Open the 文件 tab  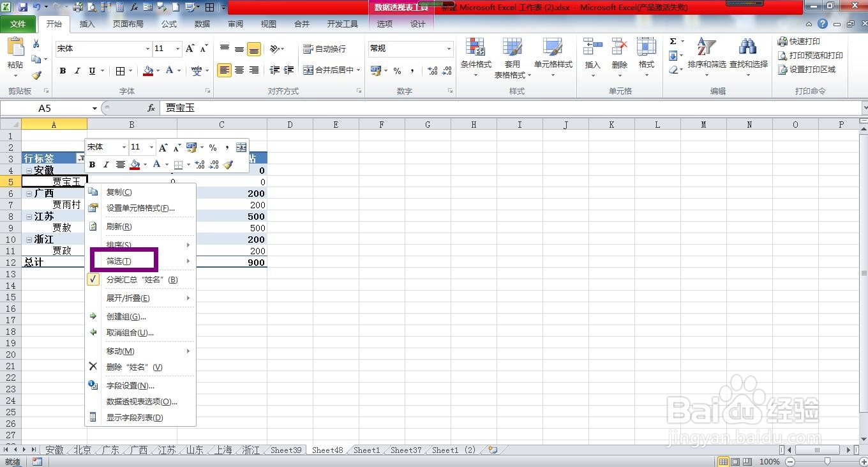click(x=18, y=24)
